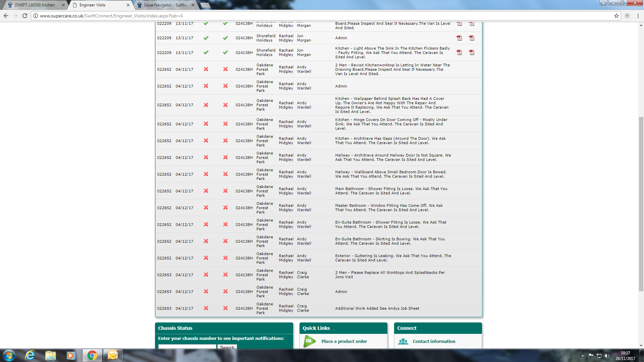Open first PDF icon in Admin Shorefield row
This screenshot has height=362, width=644.
point(459,38)
